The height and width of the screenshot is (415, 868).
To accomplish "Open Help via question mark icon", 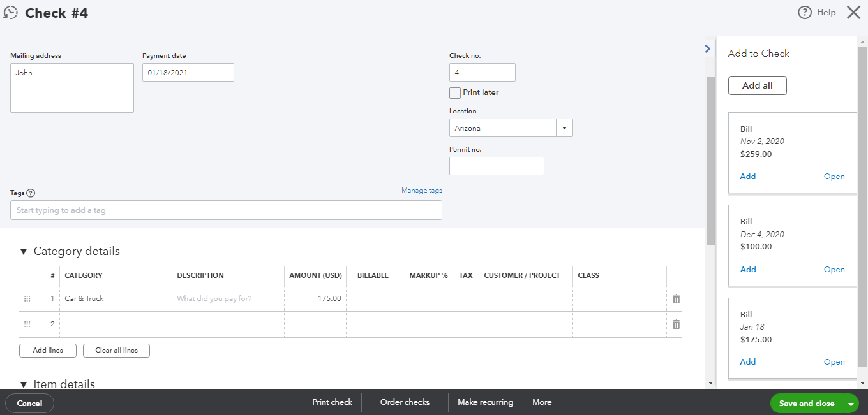I will (805, 13).
